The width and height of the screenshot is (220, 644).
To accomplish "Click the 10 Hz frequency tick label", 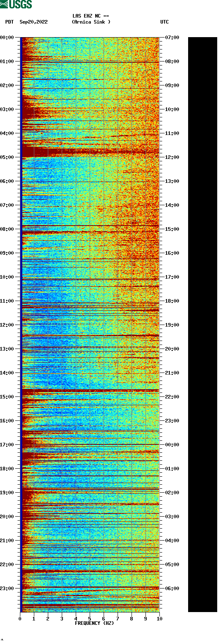I will (159, 619).
